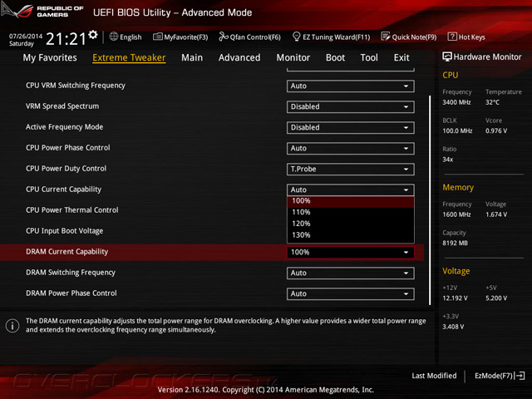The height and width of the screenshot is (399, 532).
Task: Select 100% in the open list
Action: pyautogui.click(x=351, y=201)
